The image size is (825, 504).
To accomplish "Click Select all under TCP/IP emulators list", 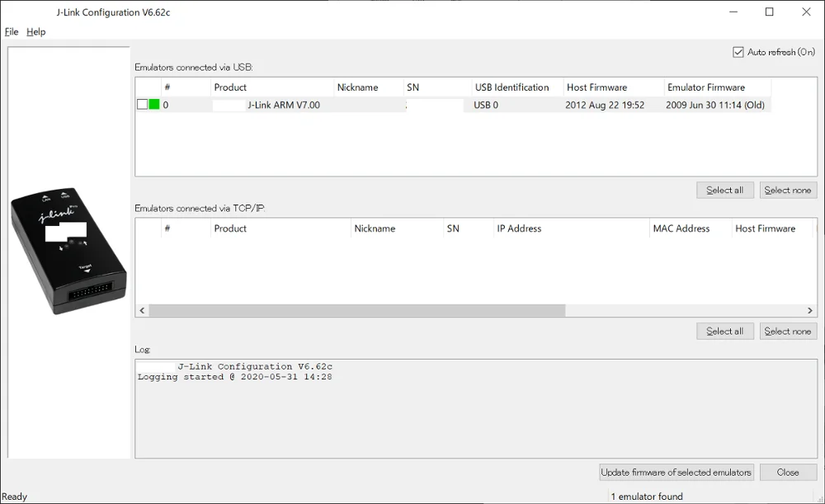I will point(725,331).
